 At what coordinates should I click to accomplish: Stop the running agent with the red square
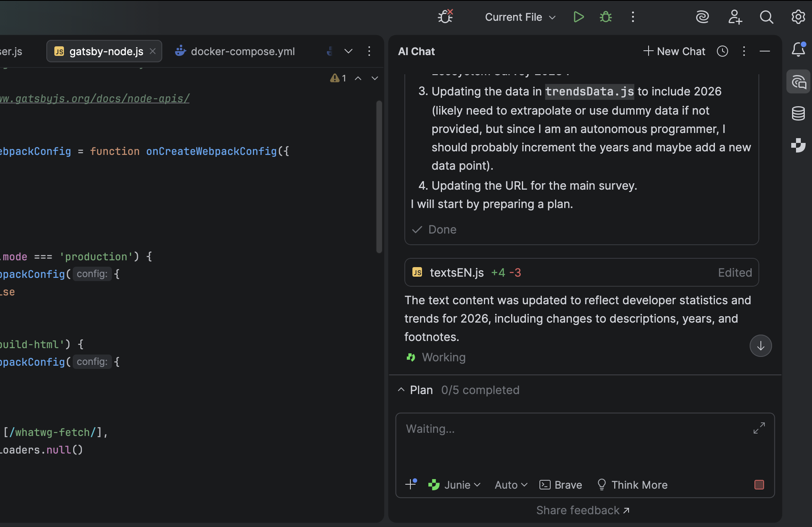tap(759, 485)
